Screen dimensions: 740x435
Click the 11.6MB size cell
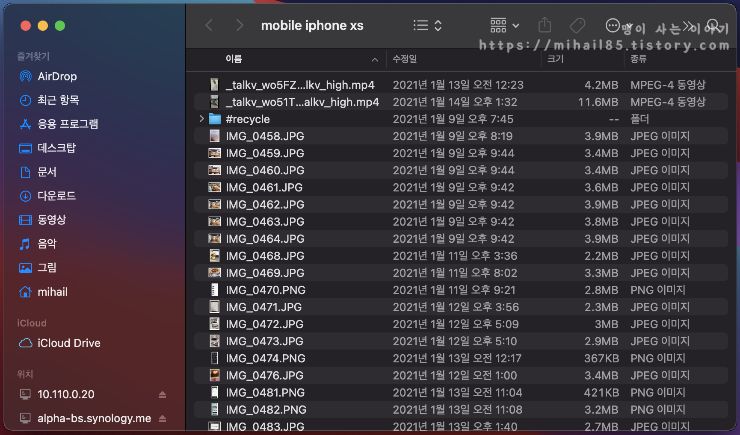click(x=598, y=102)
